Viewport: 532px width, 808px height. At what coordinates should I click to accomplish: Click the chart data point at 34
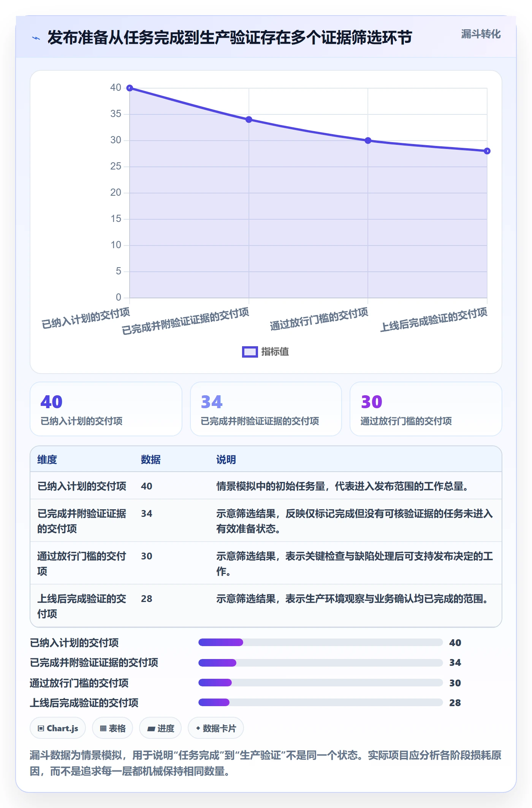[x=249, y=120]
